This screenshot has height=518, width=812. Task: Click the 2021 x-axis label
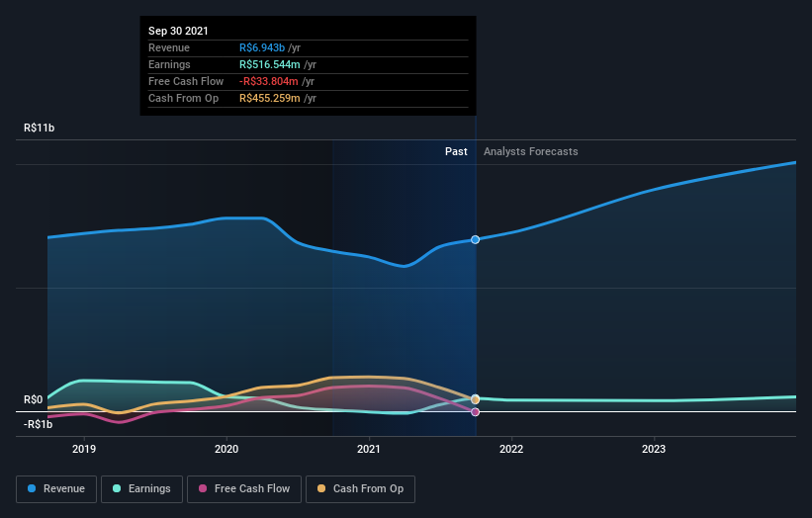(369, 449)
